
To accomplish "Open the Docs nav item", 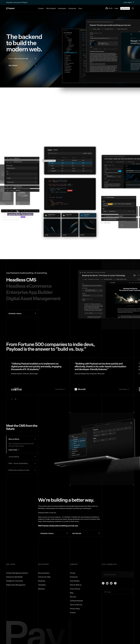I will [80, 8].
